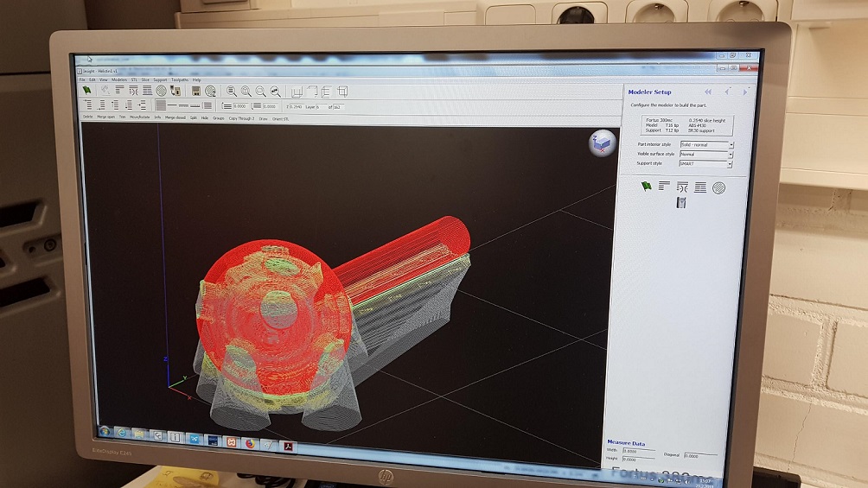The width and height of the screenshot is (868, 488).
Task: Click the Support generation icon in main toolbar
Action: (x=133, y=90)
